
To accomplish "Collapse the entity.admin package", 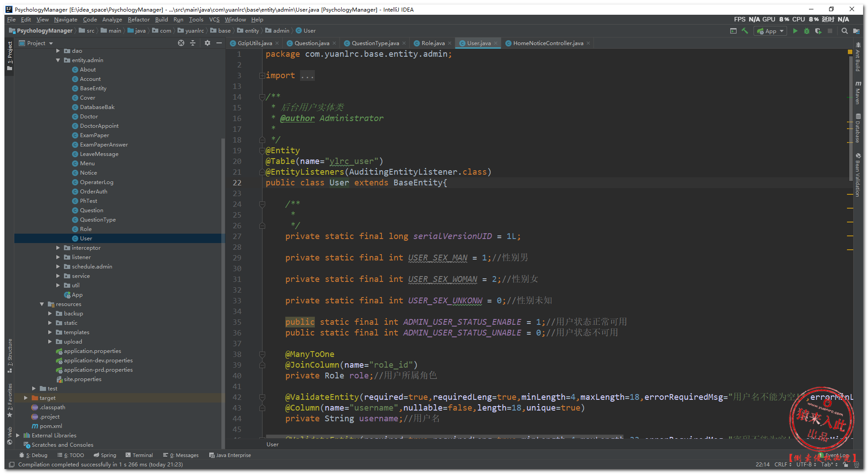I will click(x=58, y=60).
